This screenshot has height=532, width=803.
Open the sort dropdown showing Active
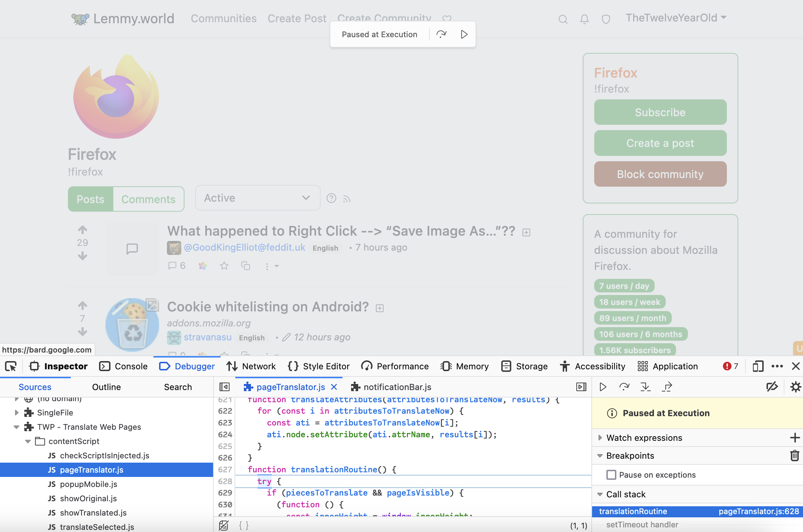[x=257, y=198]
